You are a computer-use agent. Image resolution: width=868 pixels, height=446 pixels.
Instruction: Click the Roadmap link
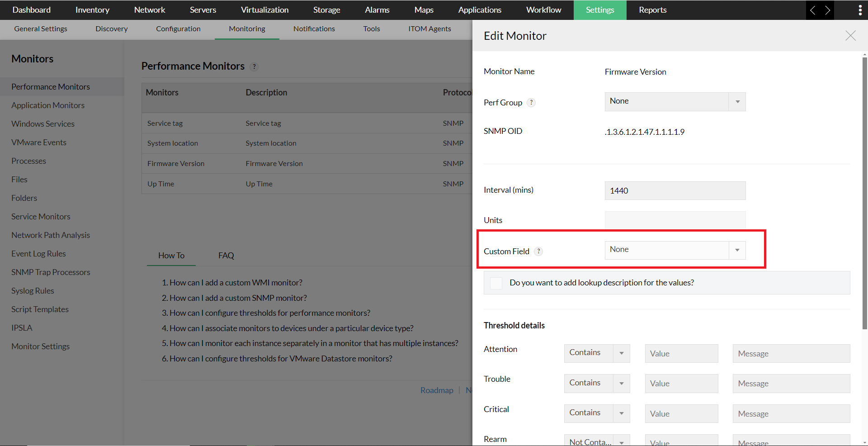pos(437,389)
